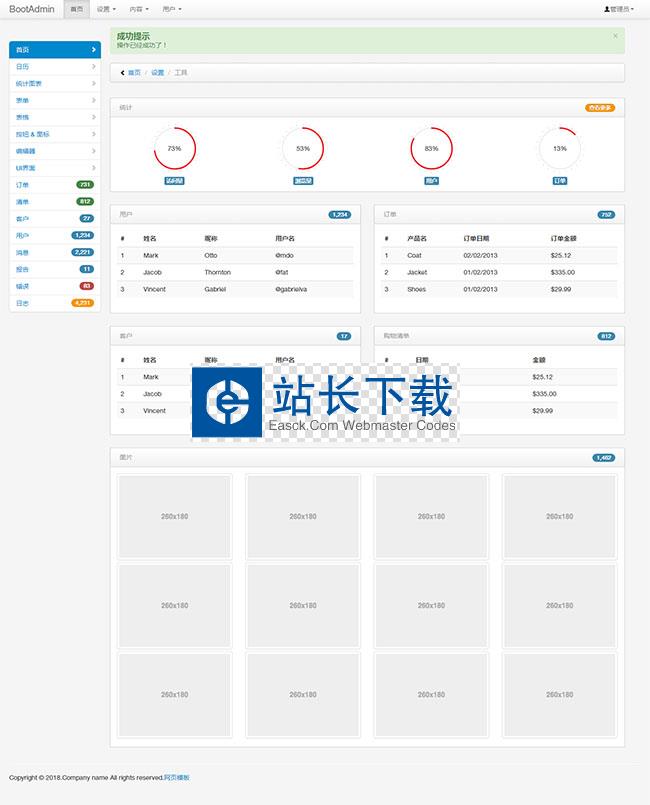
Task: Click the BootAdmin brand logo
Action: coord(31,9)
